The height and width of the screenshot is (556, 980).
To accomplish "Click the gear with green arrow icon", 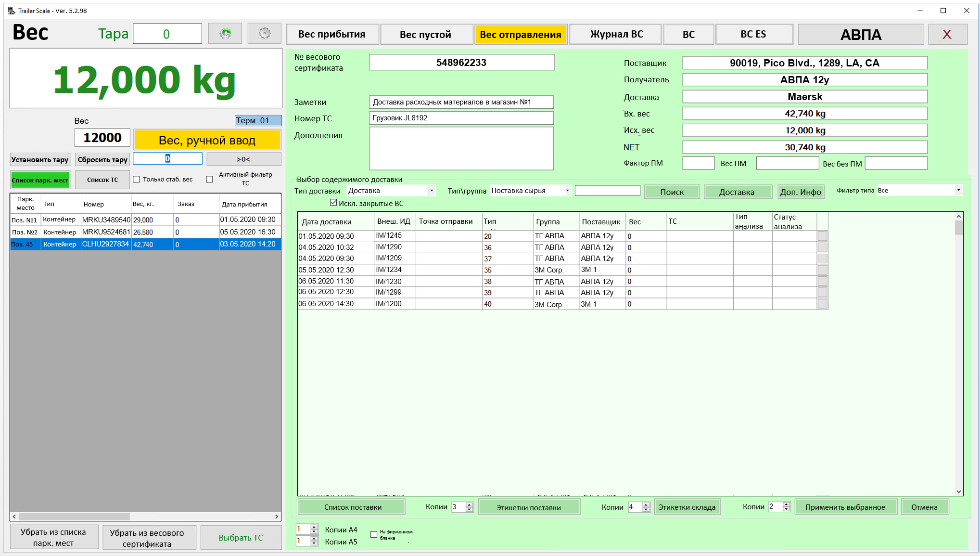I will click(225, 34).
